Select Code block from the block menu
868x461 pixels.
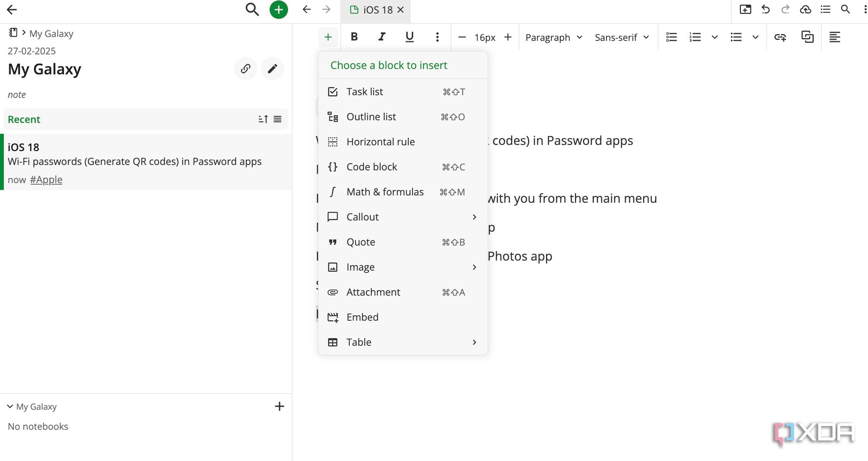[x=403, y=167]
